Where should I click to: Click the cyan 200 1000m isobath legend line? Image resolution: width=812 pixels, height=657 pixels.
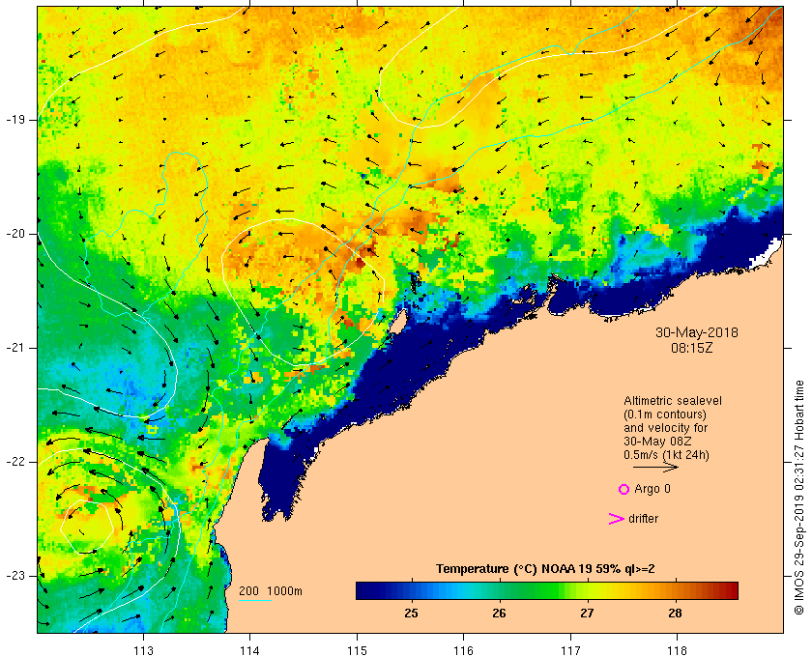(255, 601)
